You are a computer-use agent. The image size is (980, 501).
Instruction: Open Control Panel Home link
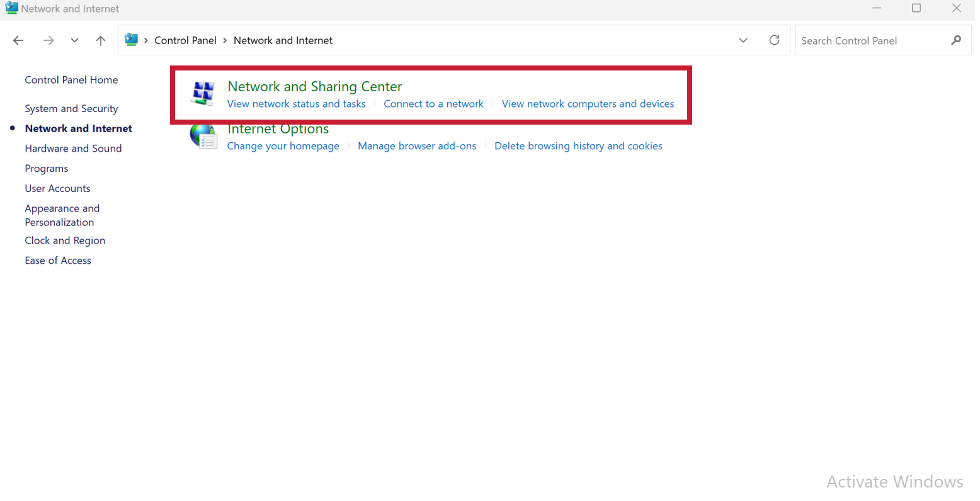click(71, 80)
